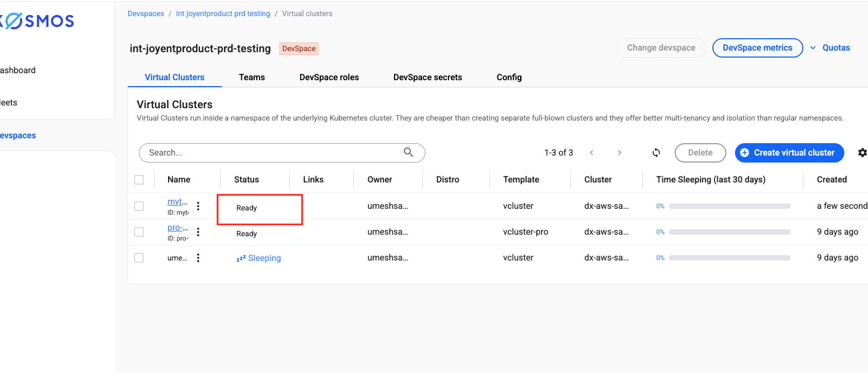The image size is (868, 373).
Task: Click the Sleeping status text
Action: coord(264,258)
